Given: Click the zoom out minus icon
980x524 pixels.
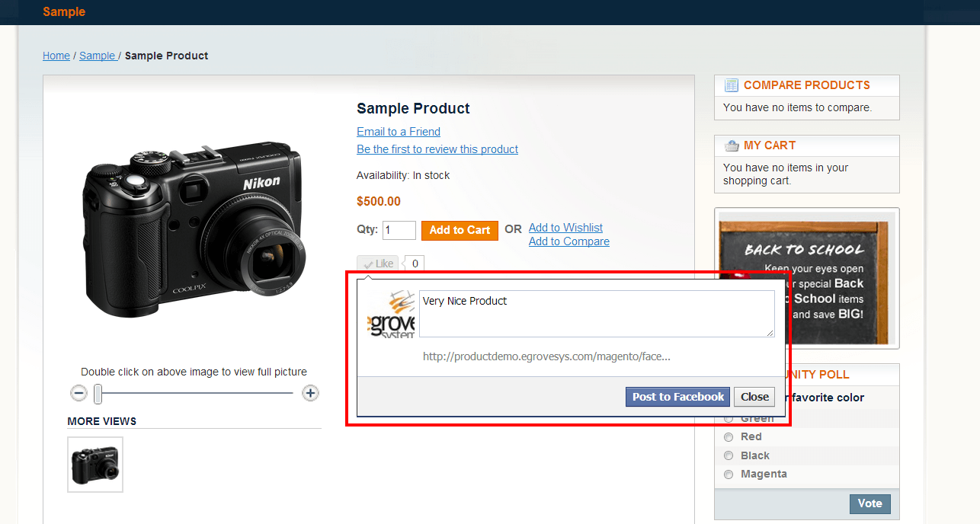Looking at the screenshot, I should [78, 393].
